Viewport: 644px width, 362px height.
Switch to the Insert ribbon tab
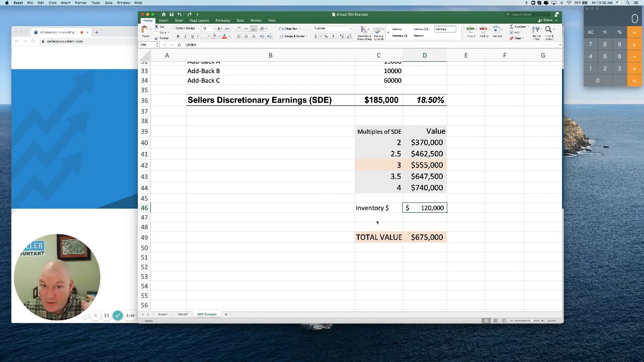164,21
